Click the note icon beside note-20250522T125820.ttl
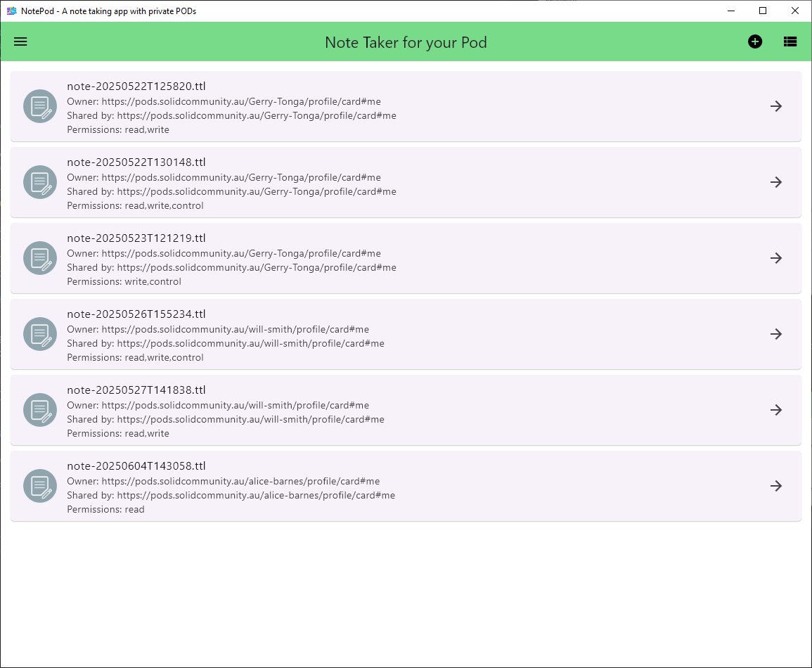Viewport: 812px width, 668px height. pos(39,106)
